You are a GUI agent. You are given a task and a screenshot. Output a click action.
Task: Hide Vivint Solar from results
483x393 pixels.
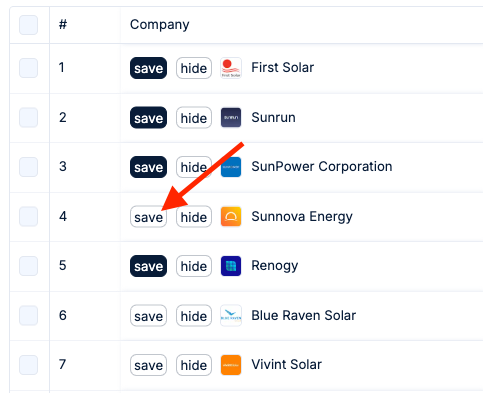pos(194,365)
